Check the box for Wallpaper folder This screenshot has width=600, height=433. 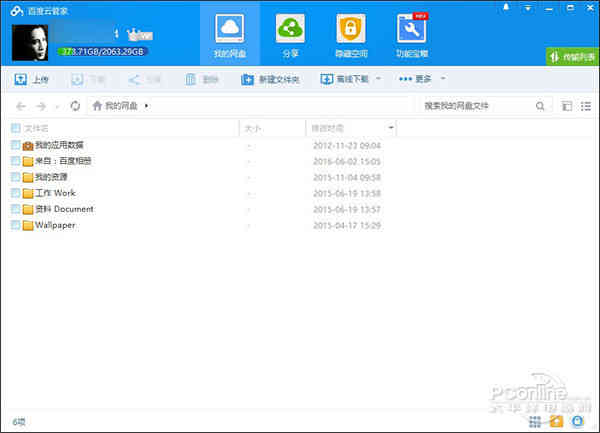click(15, 225)
